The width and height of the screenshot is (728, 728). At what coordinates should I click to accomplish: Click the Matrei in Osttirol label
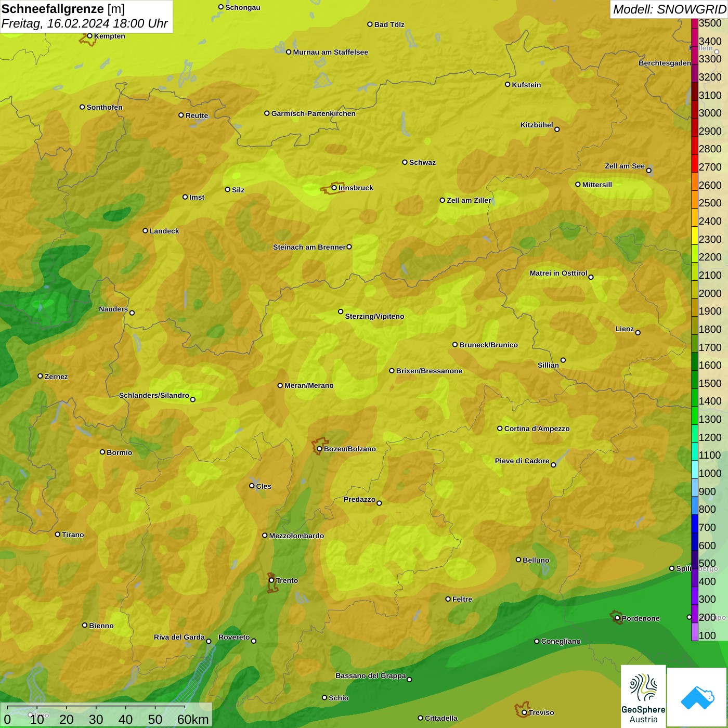558,273
